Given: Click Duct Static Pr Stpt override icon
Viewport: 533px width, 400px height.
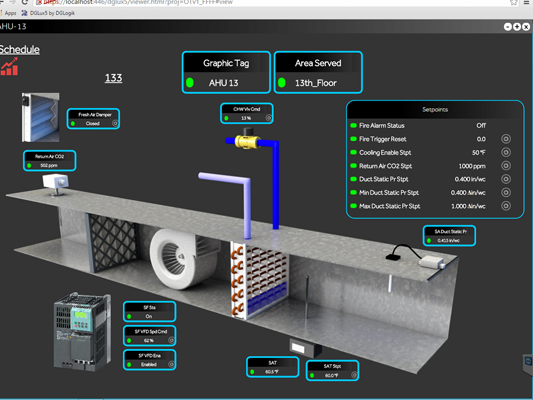Looking at the screenshot, I should 506,179.
